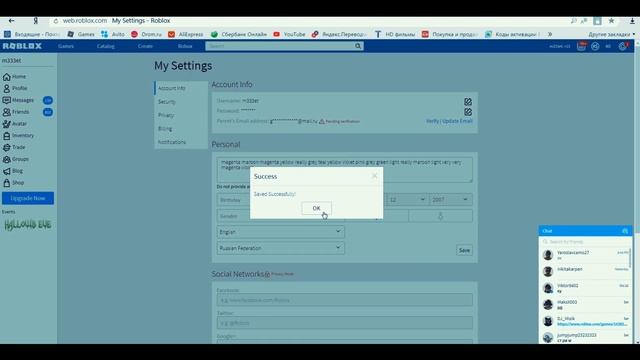
Task: Open the Другие закладки bookmarks folder
Action: tap(611, 34)
